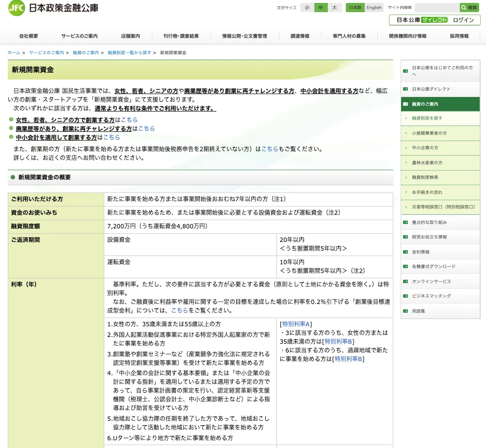Click 運転資金 cell in repayment row

pyautogui.click(x=190, y=267)
